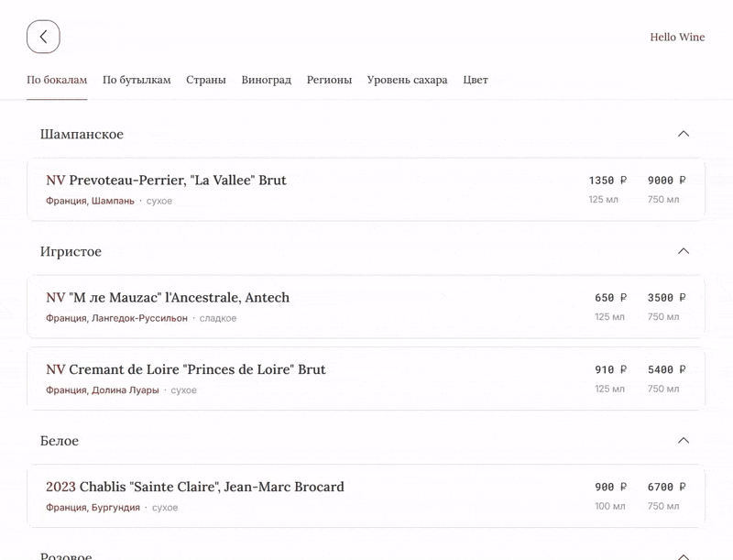The width and height of the screenshot is (733, 560).
Task: Switch to the По бутылкам tab
Action: (x=137, y=80)
